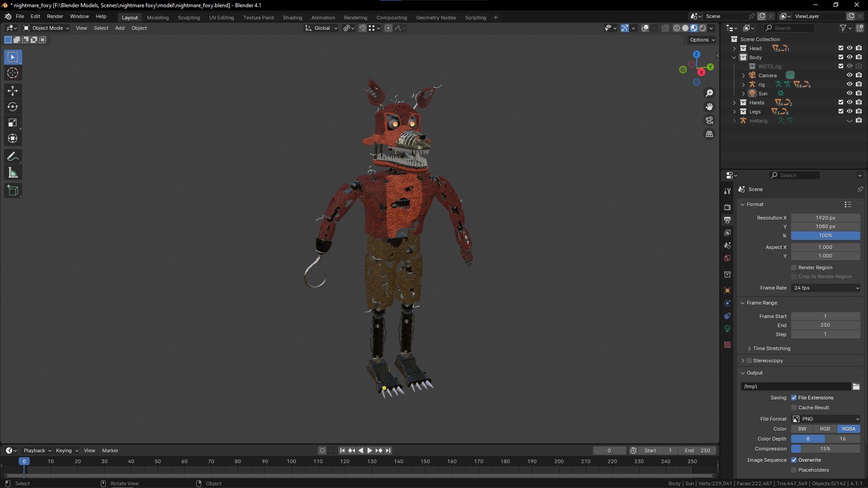Open the Object properties tab

[x=727, y=291]
